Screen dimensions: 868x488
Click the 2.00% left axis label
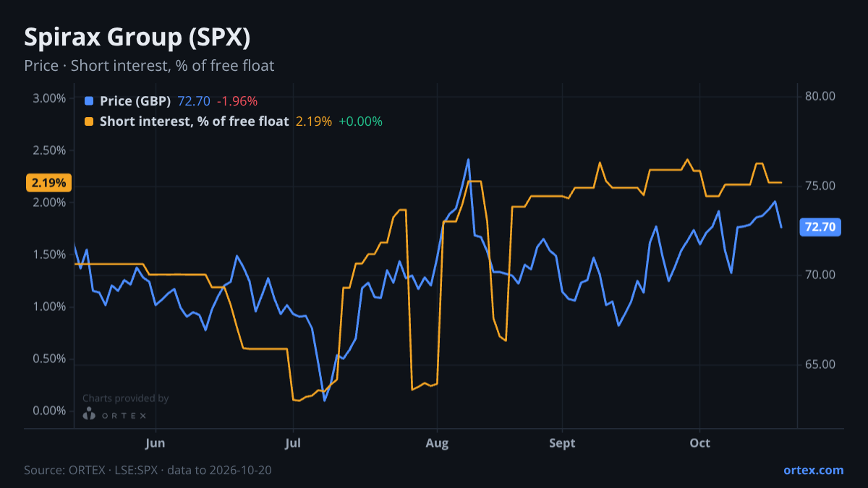pyautogui.click(x=49, y=202)
